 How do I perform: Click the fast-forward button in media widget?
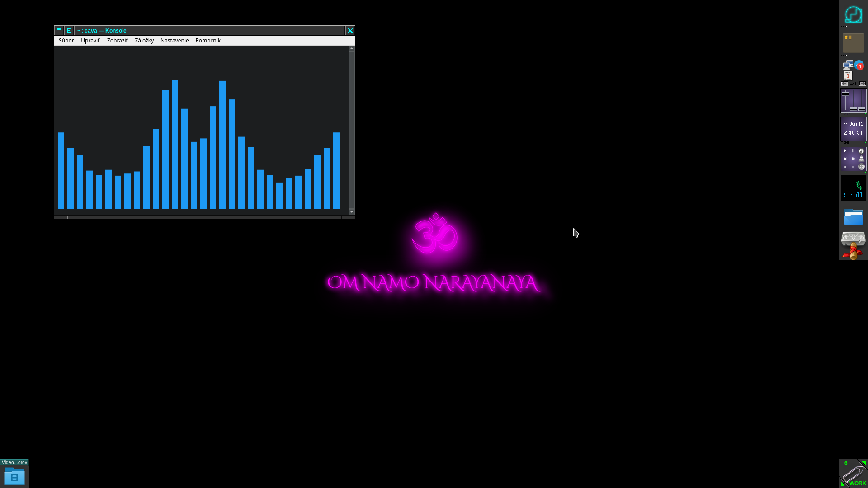(x=853, y=159)
